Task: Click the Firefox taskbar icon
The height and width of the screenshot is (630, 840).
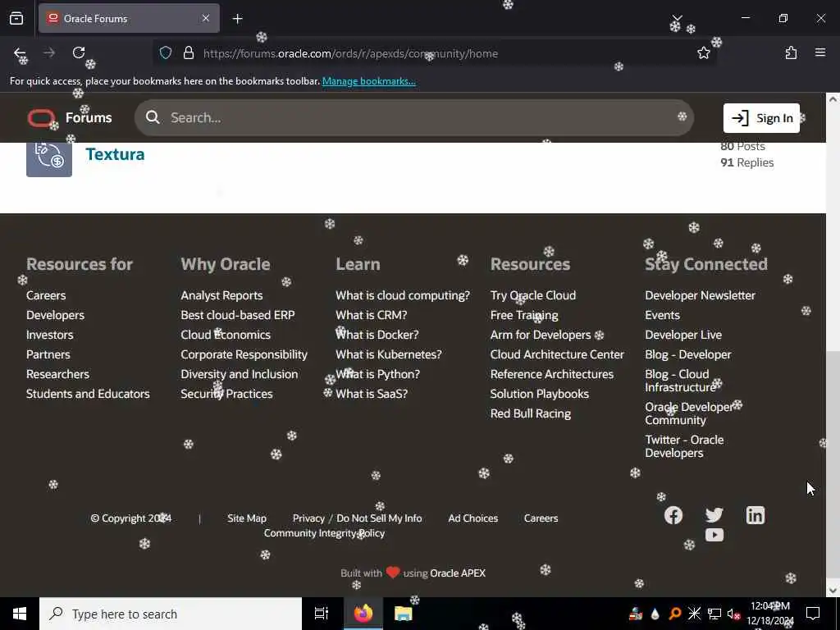Action: (363, 614)
